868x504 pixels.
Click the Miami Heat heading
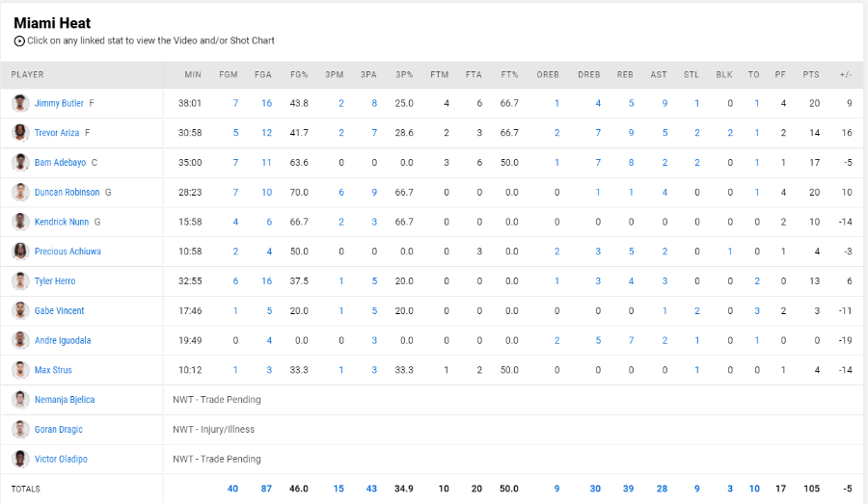tap(52, 23)
